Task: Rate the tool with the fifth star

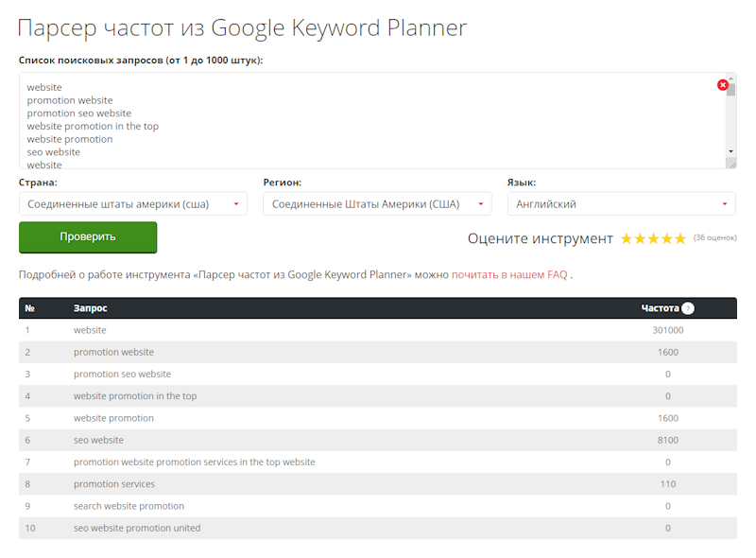Action: pyautogui.click(x=679, y=238)
